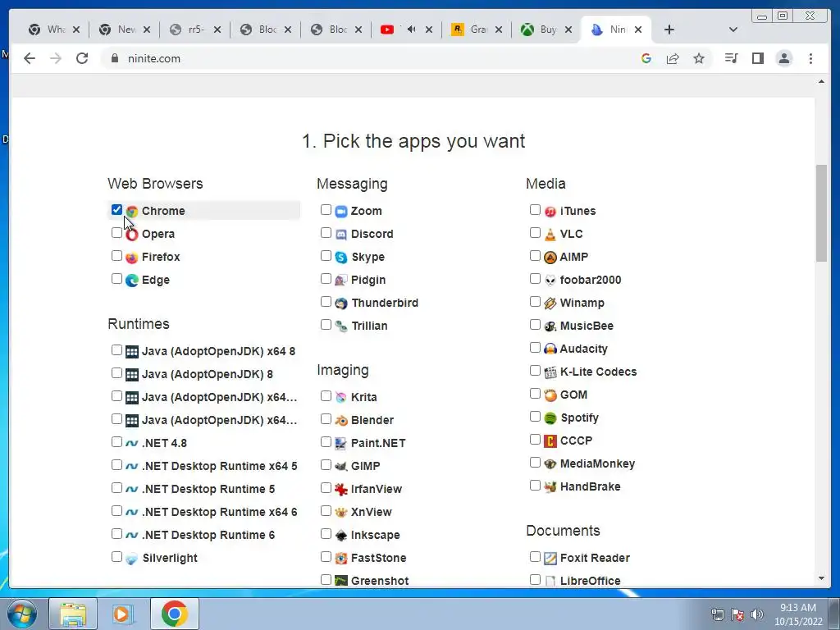The height and width of the screenshot is (630, 840).
Task: Reload the ninite.com page
Action: [x=82, y=58]
